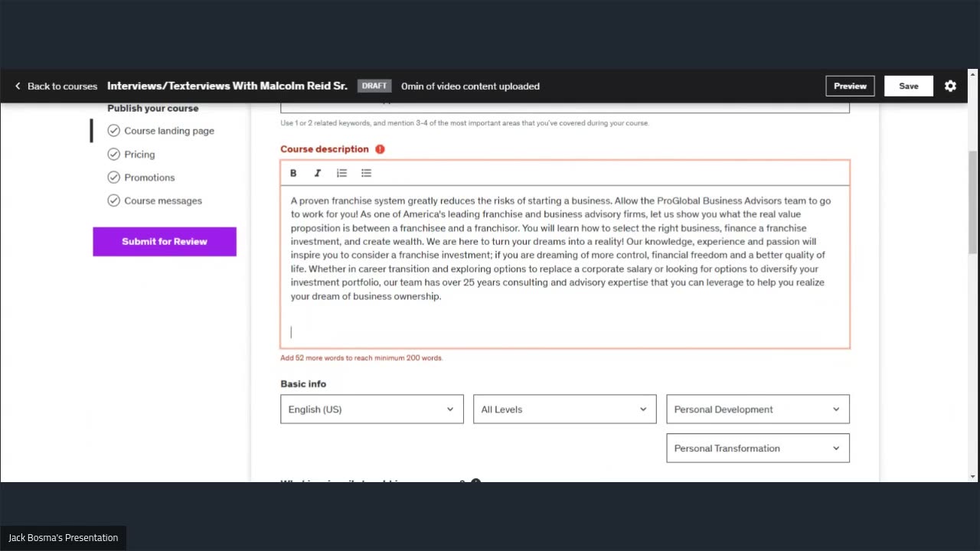
Task: Click the 'Publish your course' heading
Action: (x=153, y=109)
